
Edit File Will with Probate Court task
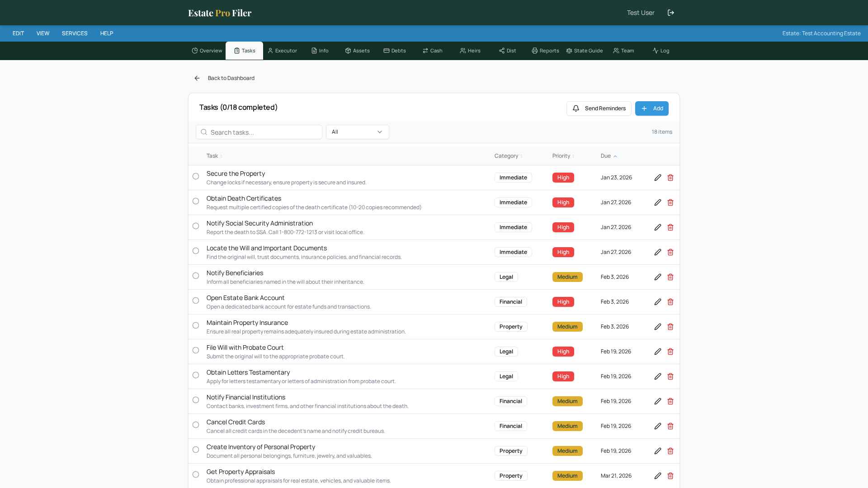(658, 352)
